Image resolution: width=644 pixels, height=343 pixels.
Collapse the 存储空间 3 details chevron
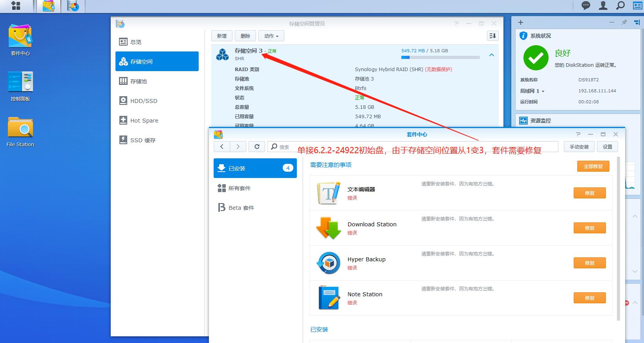[491, 55]
